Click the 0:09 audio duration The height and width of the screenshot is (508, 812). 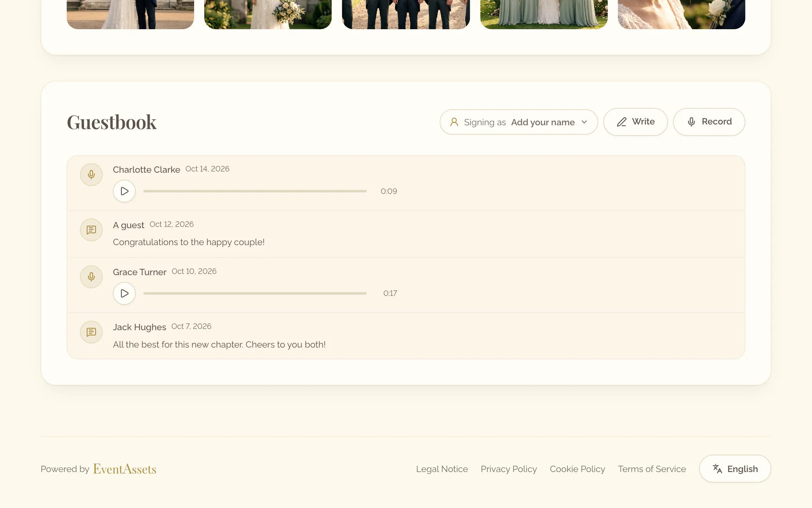(389, 191)
